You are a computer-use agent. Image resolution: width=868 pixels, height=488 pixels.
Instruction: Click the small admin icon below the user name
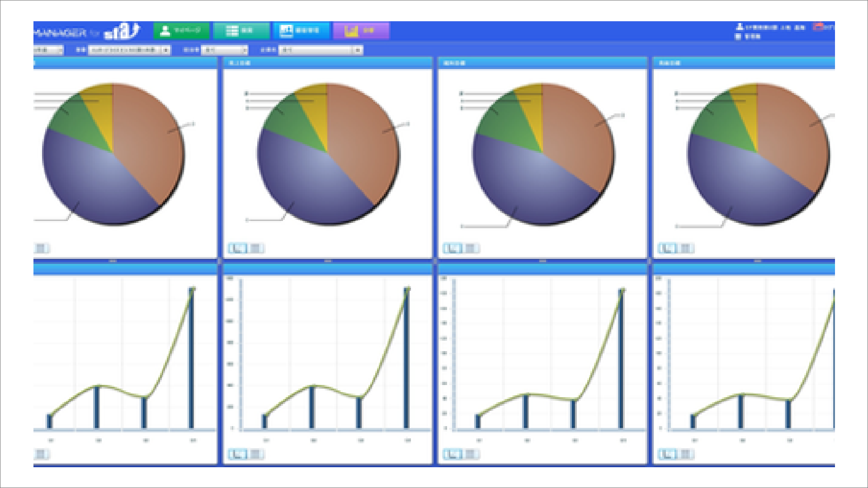738,36
